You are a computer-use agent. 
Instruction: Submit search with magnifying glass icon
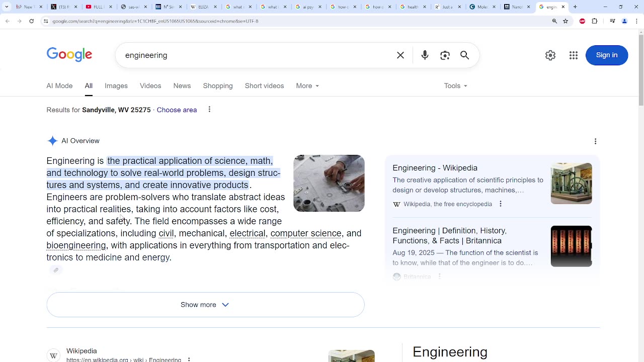click(x=464, y=55)
